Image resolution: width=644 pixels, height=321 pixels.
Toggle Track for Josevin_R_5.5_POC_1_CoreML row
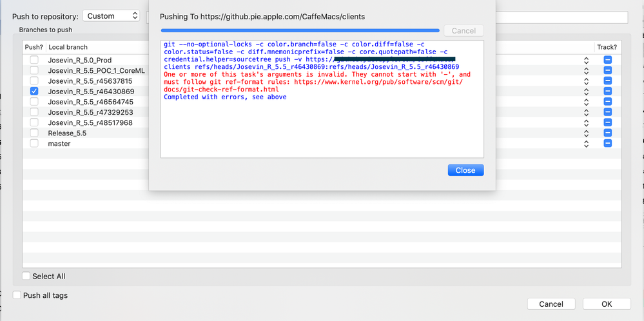coord(607,71)
